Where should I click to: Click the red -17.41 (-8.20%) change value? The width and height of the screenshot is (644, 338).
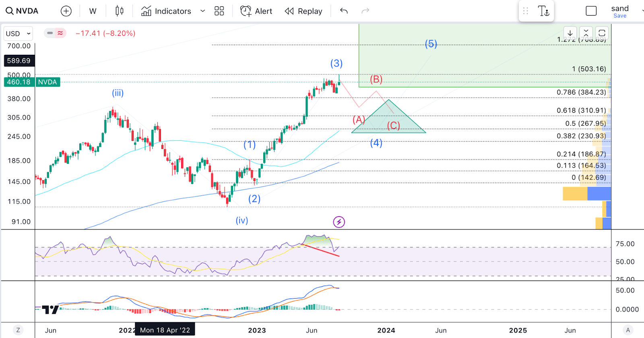point(105,33)
